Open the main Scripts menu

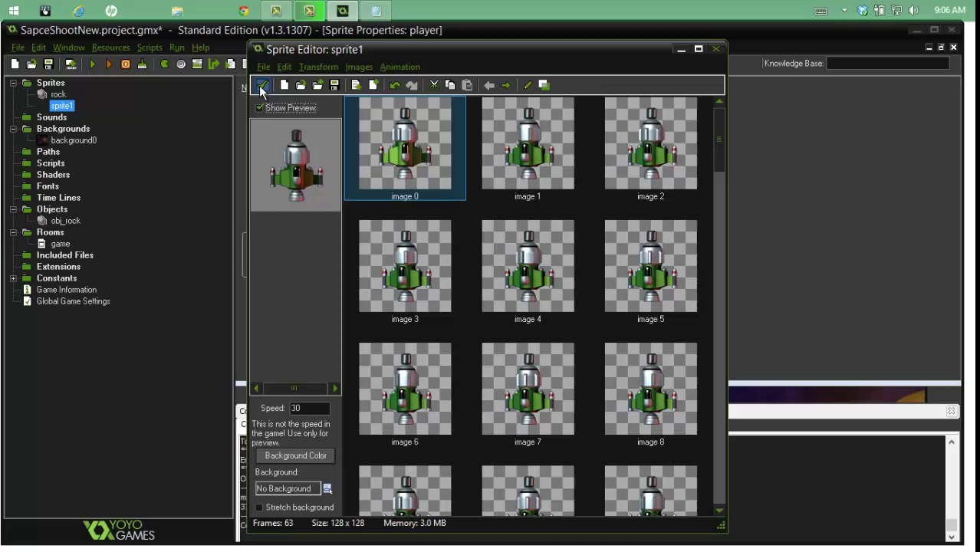tap(150, 48)
